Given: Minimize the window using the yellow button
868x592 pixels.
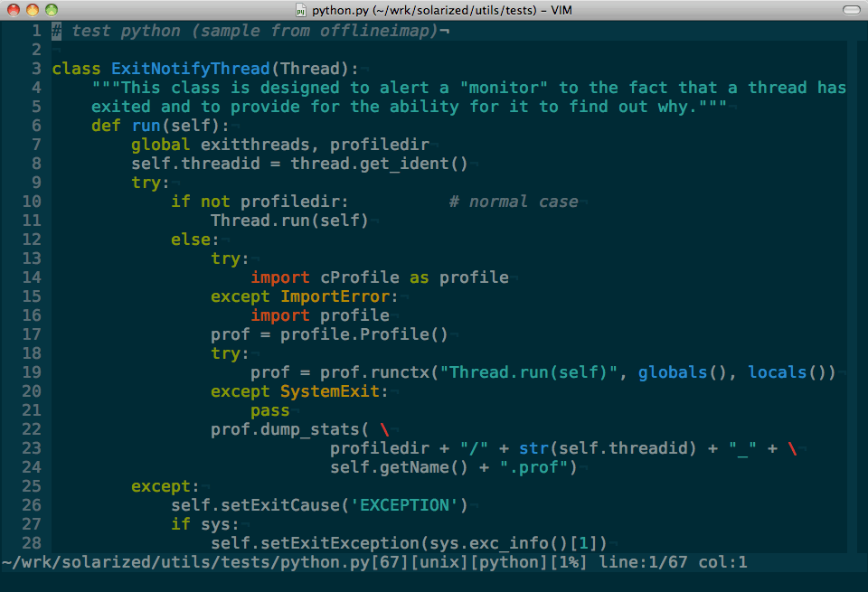Looking at the screenshot, I should [x=33, y=11].
